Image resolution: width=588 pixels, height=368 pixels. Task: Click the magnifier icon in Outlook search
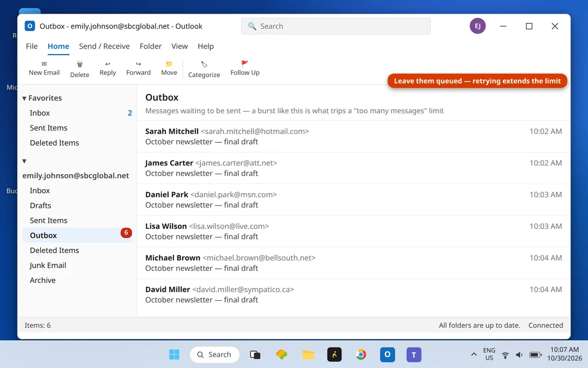[x=252, y=26]
